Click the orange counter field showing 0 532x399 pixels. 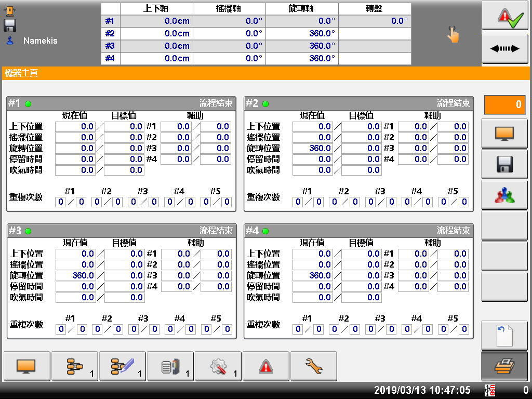[x=504, y=105]
